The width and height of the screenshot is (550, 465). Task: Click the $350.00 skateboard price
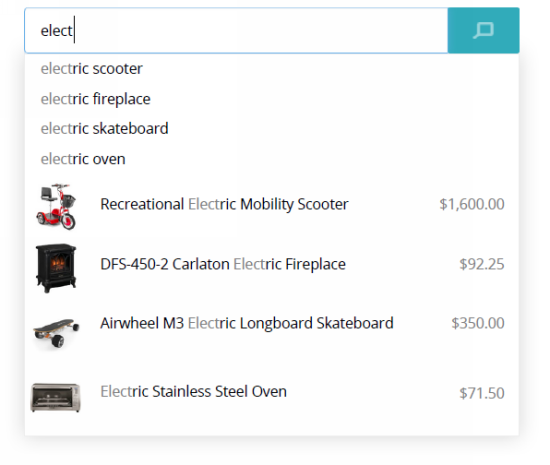[478, 323]
